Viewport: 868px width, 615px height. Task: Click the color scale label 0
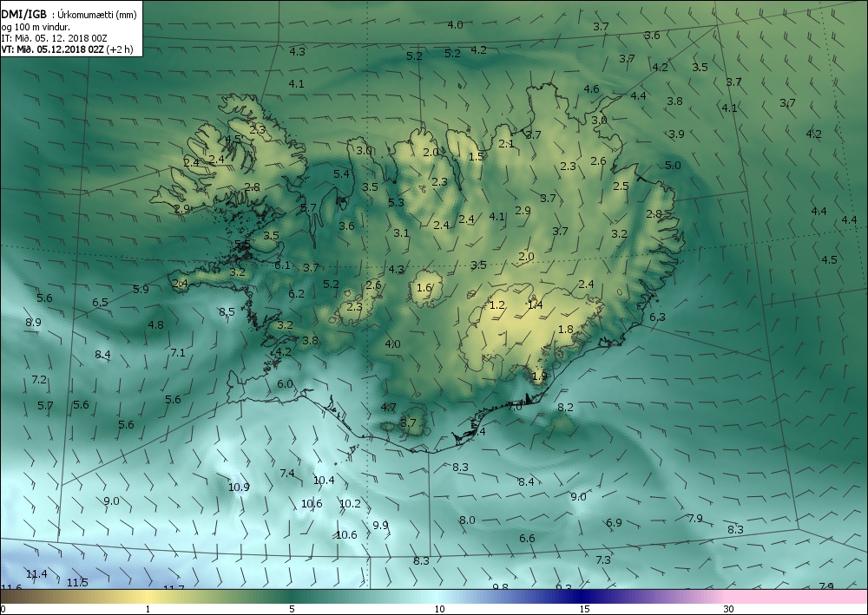click(x=3, y=610)
